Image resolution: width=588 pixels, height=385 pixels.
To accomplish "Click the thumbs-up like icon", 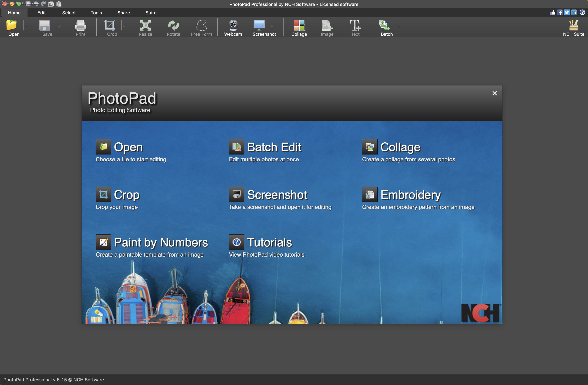I will pyautogui.click(x=553, y=12).
